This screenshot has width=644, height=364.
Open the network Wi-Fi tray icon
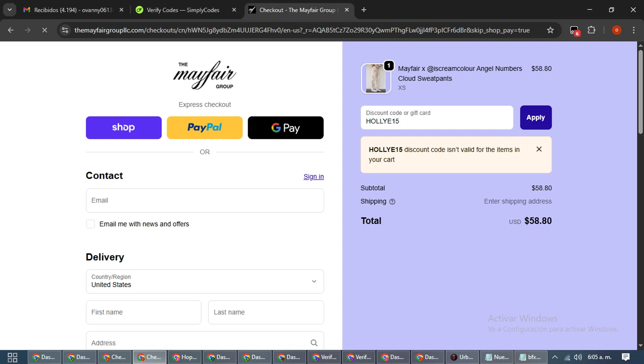(567, 357)
